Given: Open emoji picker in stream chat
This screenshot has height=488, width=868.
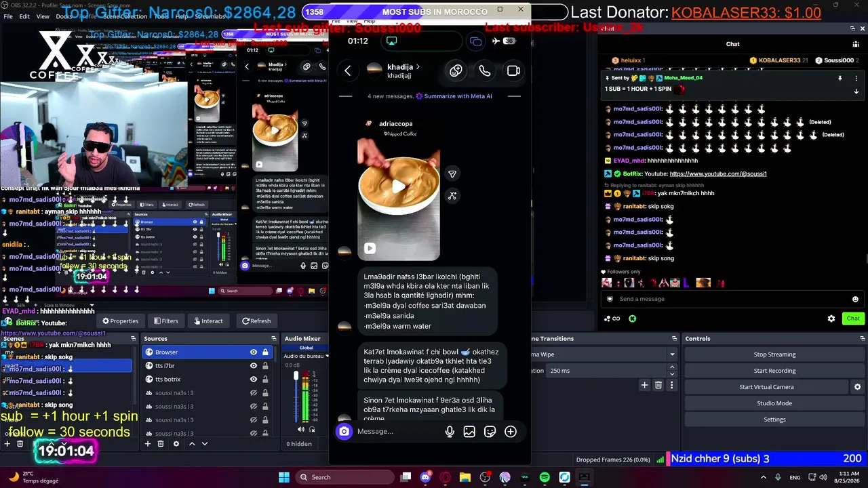Looking at the screenshot, I should click(855, 299).
